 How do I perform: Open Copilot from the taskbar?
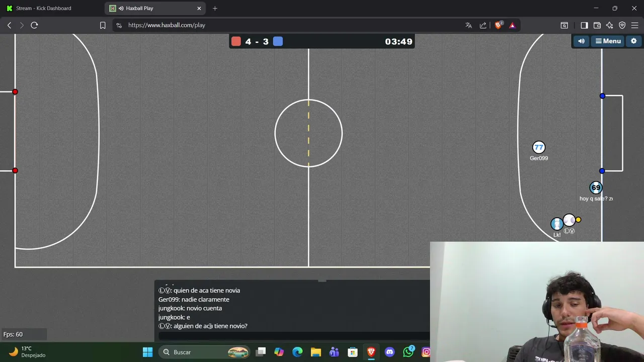279,352
